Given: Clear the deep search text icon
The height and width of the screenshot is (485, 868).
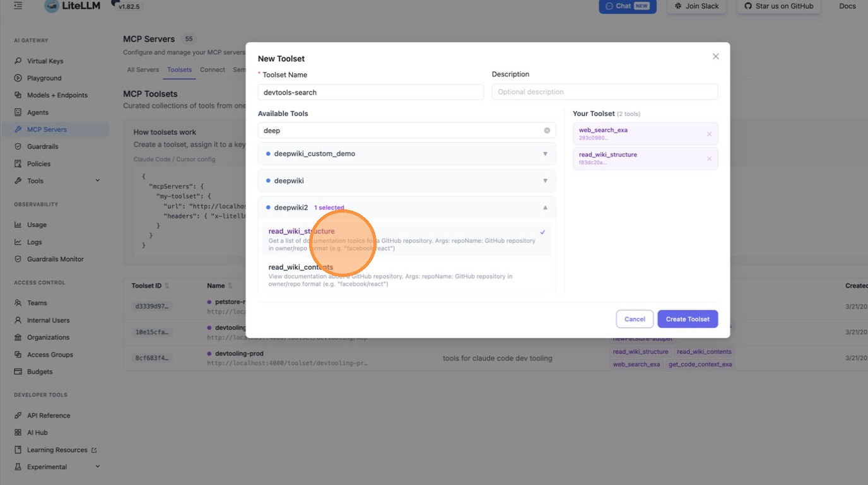Looking at the screenshot, I should 547,131.
